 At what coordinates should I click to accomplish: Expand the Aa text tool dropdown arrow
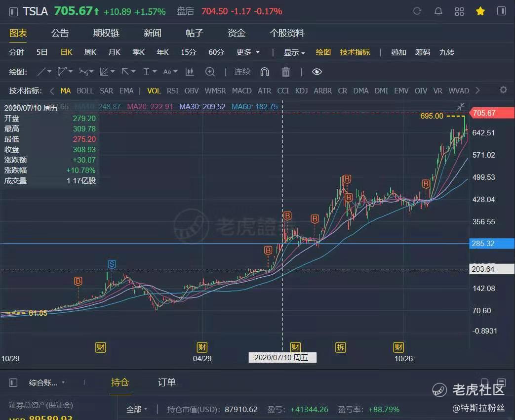click(175, 71)
